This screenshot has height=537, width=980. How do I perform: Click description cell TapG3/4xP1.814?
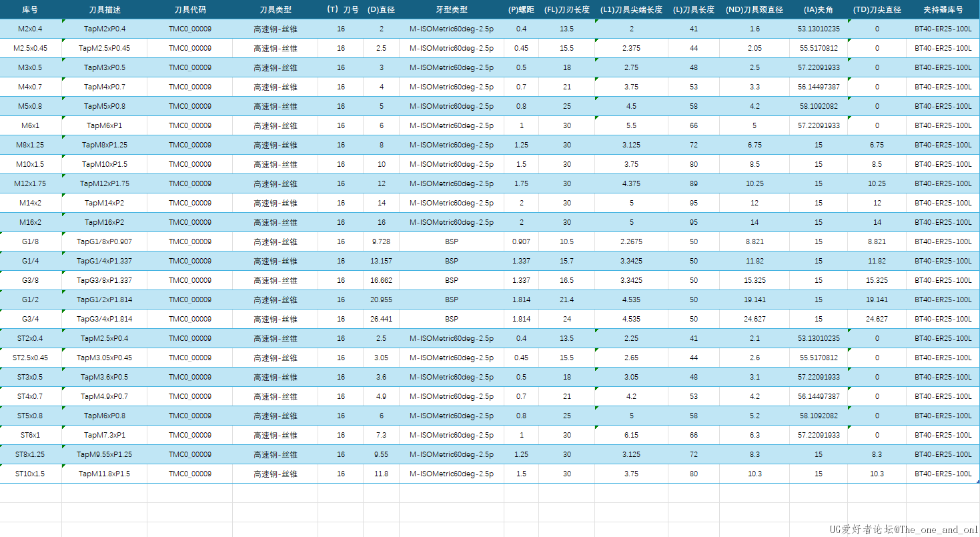pos(104,319)
